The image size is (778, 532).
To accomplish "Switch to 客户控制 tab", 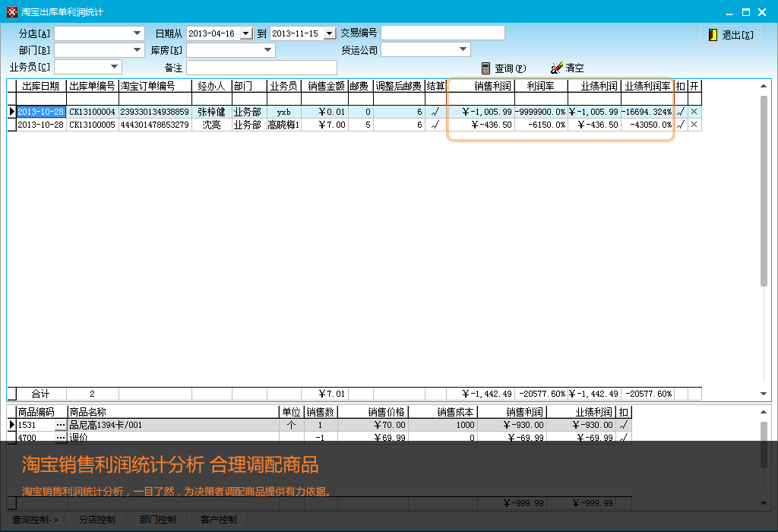I will tap(218, 520).
